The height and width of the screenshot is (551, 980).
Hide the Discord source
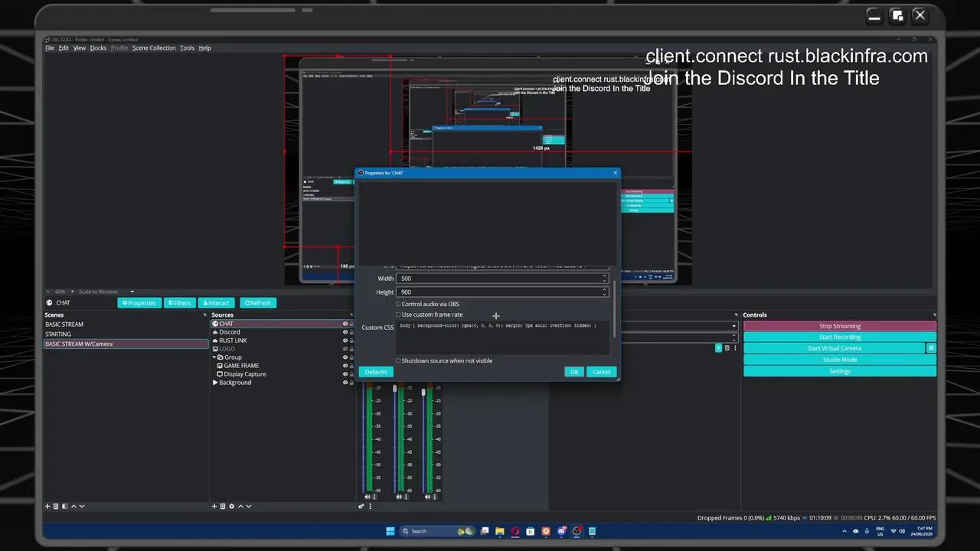coord(345,332)
